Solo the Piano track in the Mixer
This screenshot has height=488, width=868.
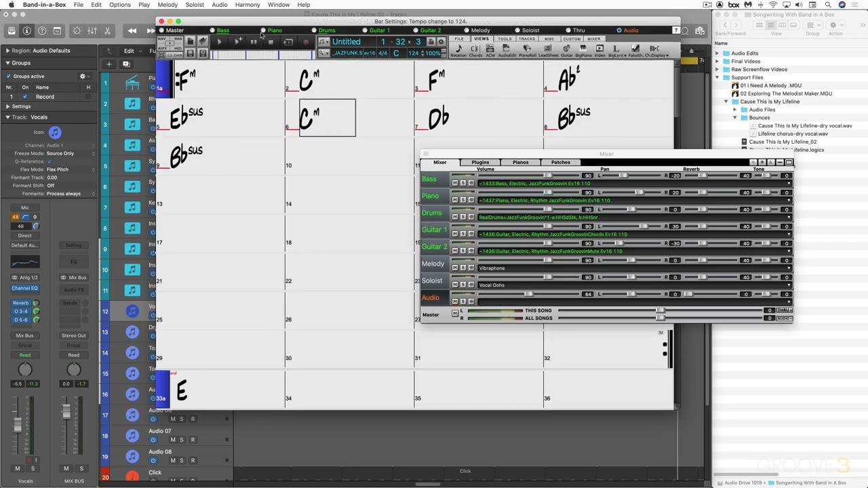(x=462, y=200)
